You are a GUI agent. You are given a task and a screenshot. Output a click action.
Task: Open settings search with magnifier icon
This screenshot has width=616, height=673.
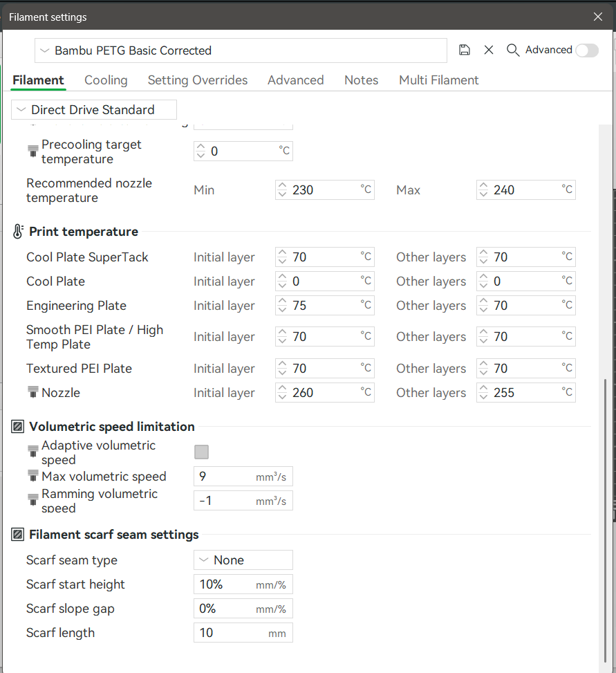point(512,50)
